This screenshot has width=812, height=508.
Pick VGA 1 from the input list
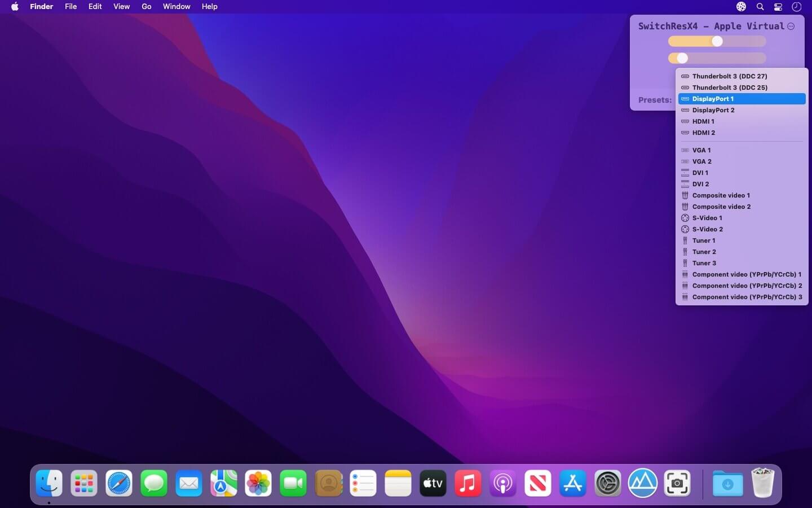point(701,150)
